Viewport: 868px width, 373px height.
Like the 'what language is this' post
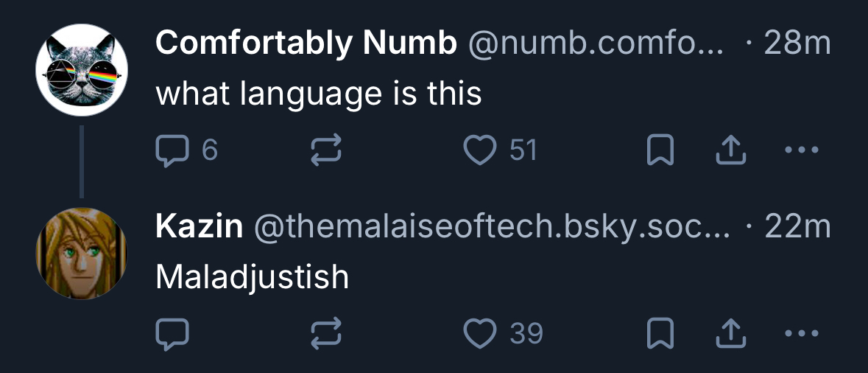pyautogui.click(x=480, y=151)
